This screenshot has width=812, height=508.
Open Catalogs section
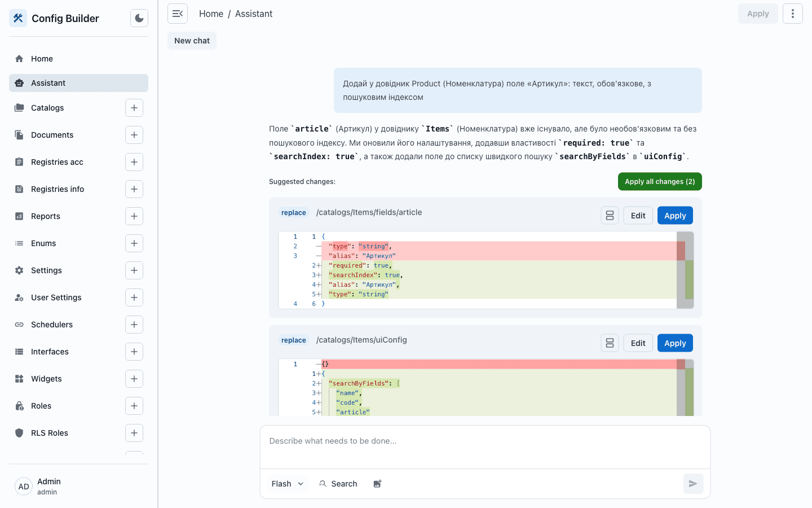(x=47, y=108)
